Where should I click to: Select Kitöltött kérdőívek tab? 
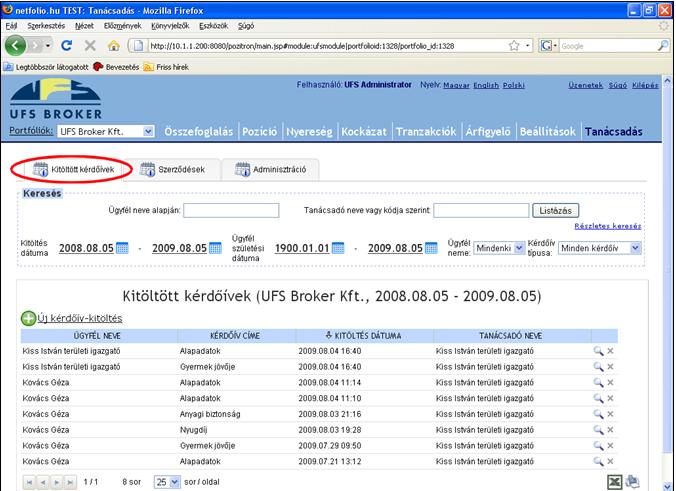click(x=74, y=169)
